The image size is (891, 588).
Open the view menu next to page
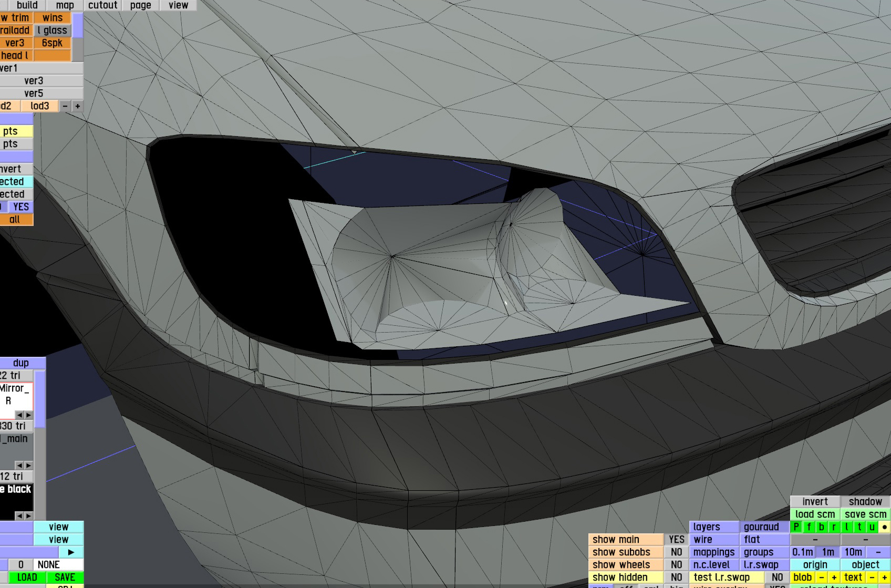(x=179, y=5)
